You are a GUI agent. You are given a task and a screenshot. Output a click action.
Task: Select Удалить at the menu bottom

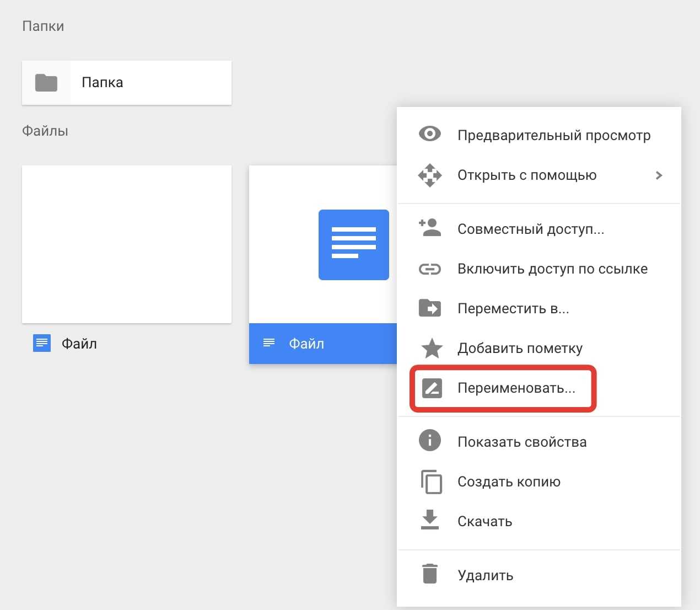click(539, 575)
